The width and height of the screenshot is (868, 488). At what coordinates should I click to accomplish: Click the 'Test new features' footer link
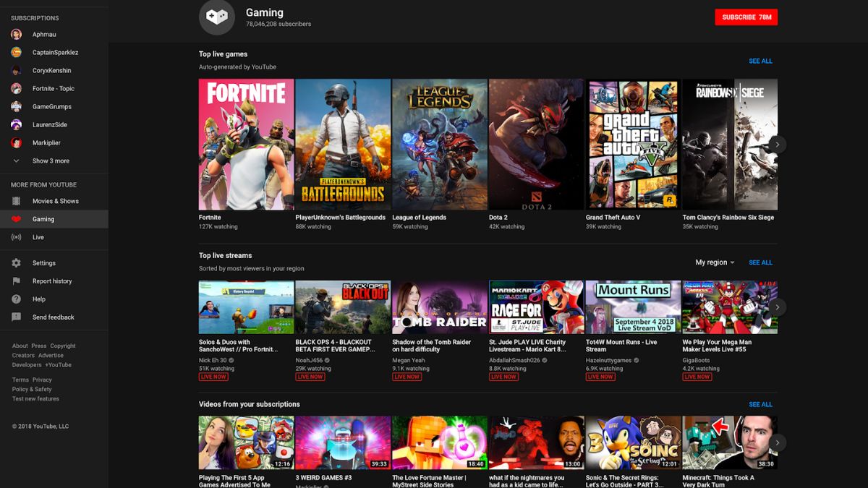[x=35, y=399]
